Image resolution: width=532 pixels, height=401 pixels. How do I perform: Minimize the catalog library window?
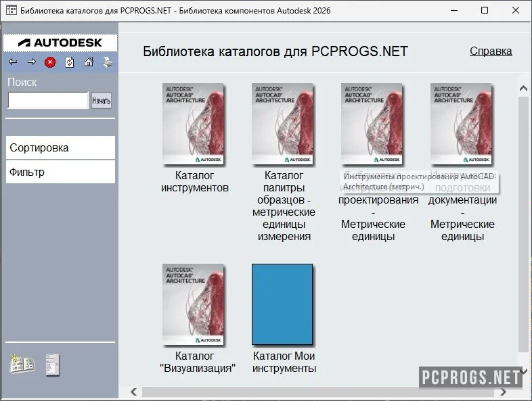click(x=454, y=11)
